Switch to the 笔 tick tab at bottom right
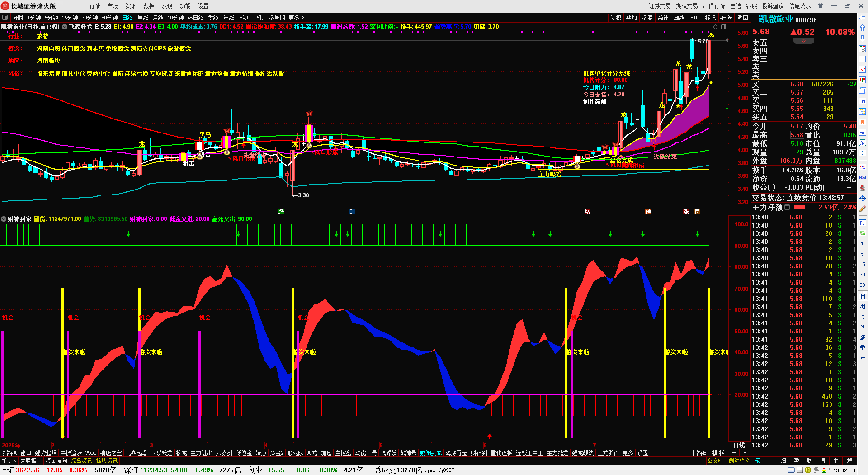868x475 pixels. tap(758, 461)
